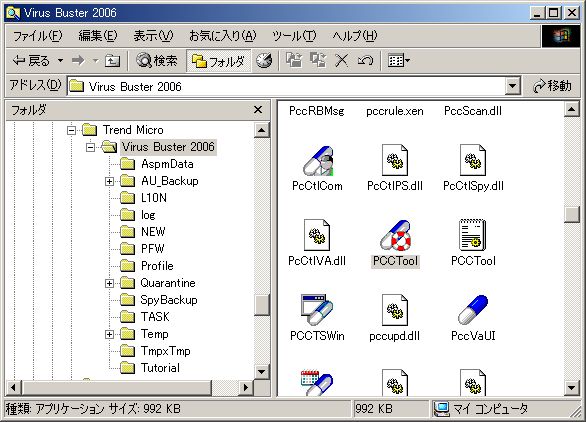
Task: Select the PCCTool lifebuoy application icon
Action: tap(395, 235)
